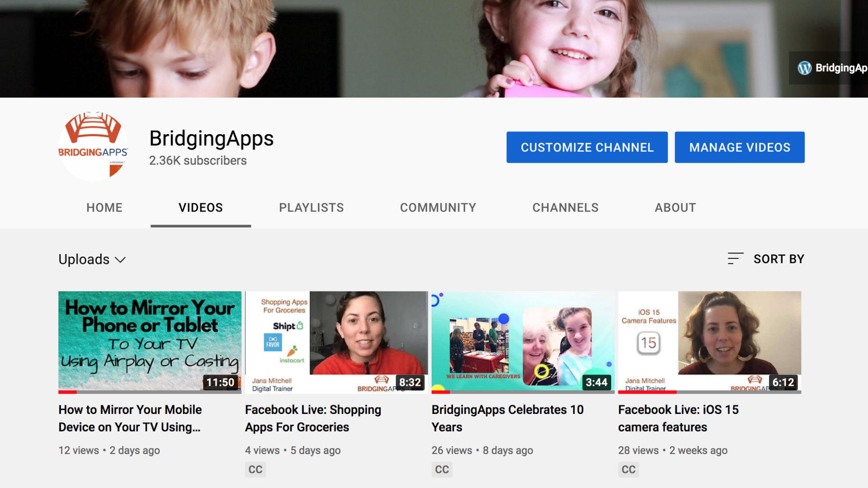
Task: Click the 6:12 duration badge
Action: [783, 382]
